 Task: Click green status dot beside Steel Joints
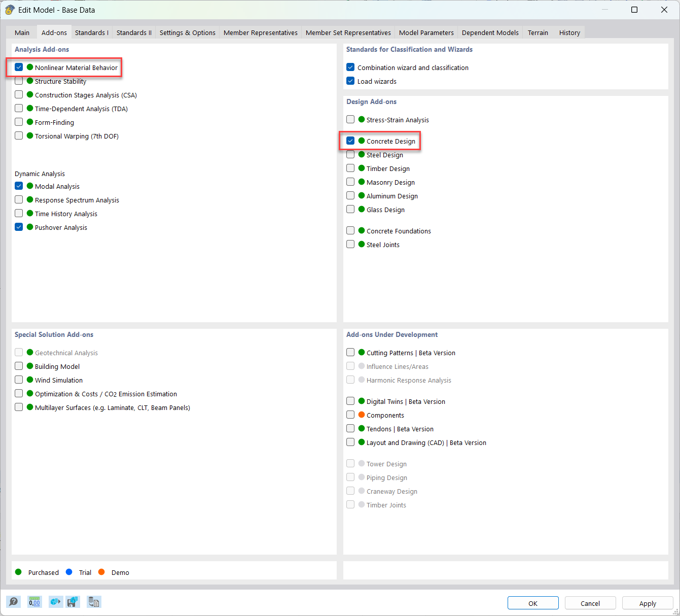(362, 244)
